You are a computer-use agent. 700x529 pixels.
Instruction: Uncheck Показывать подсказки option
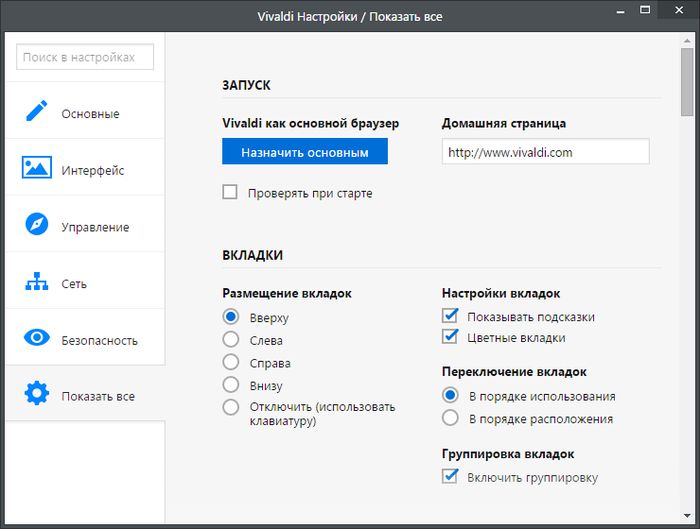449,316
